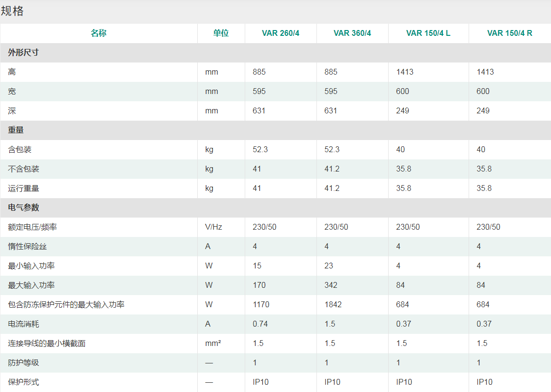Select the VAR 360/4 column header

[352, 33]
